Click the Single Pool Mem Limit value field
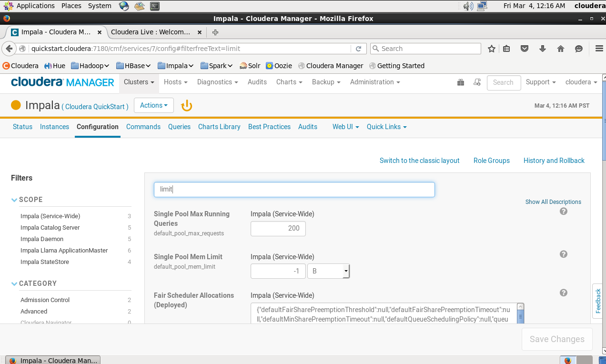 tap(278, 271)
